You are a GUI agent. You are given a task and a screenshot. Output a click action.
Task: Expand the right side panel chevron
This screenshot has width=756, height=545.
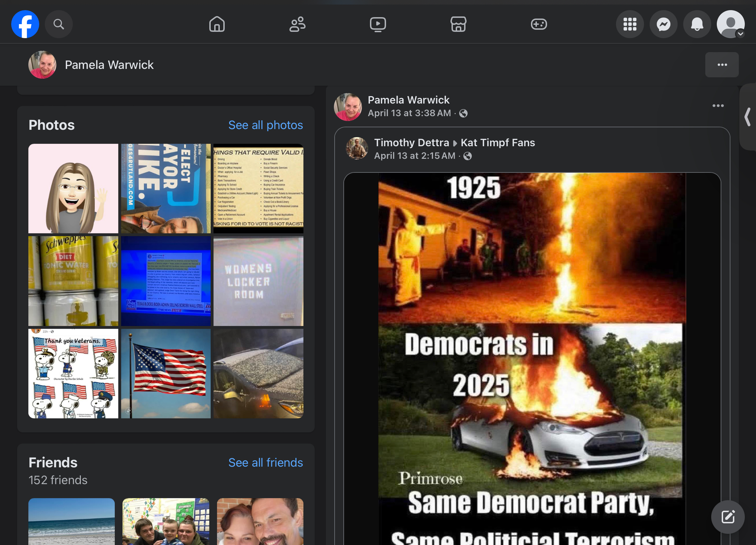748,117
